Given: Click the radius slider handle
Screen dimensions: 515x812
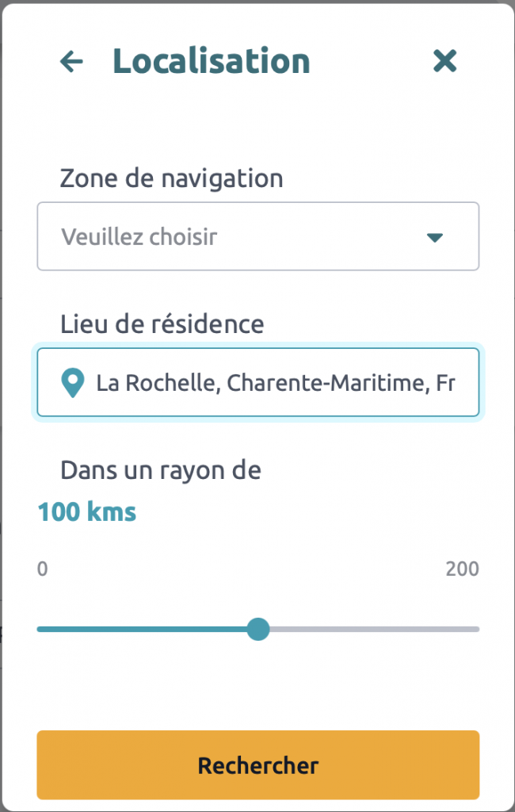Looking at the screenshot, I should click(x=258, y=630).
